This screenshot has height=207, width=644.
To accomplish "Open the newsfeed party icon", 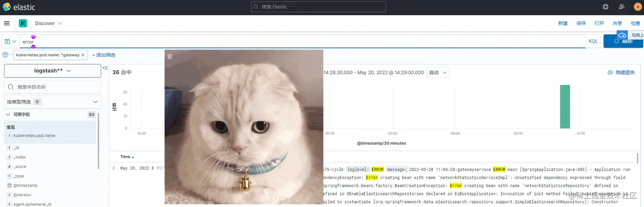I will [621, 7].
